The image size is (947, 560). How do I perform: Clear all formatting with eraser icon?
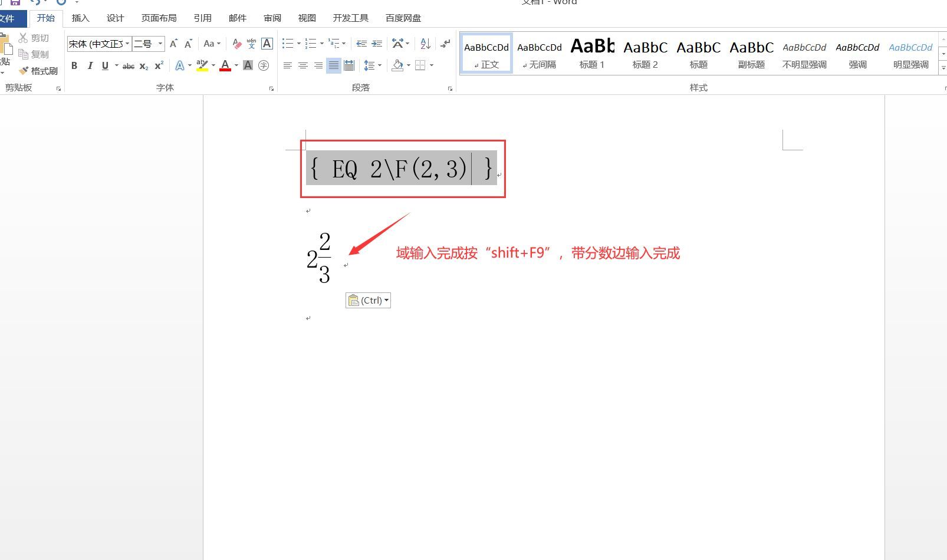pos(237,44)
